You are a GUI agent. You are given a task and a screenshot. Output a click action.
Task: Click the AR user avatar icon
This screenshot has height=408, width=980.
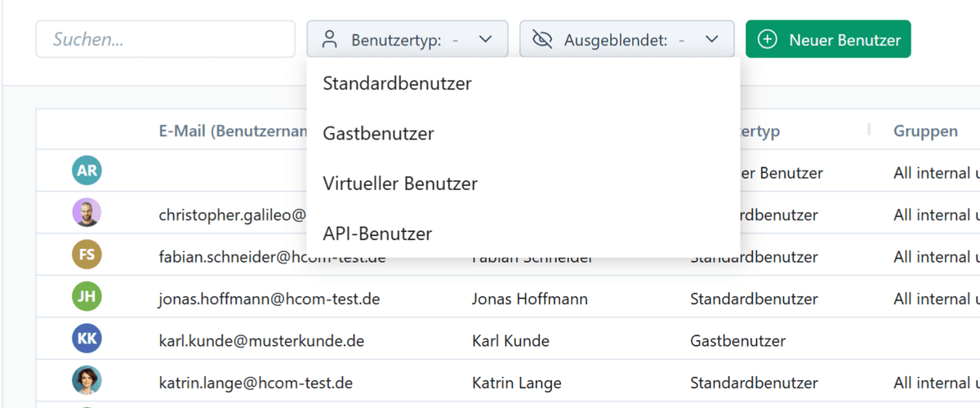point(87,171)
